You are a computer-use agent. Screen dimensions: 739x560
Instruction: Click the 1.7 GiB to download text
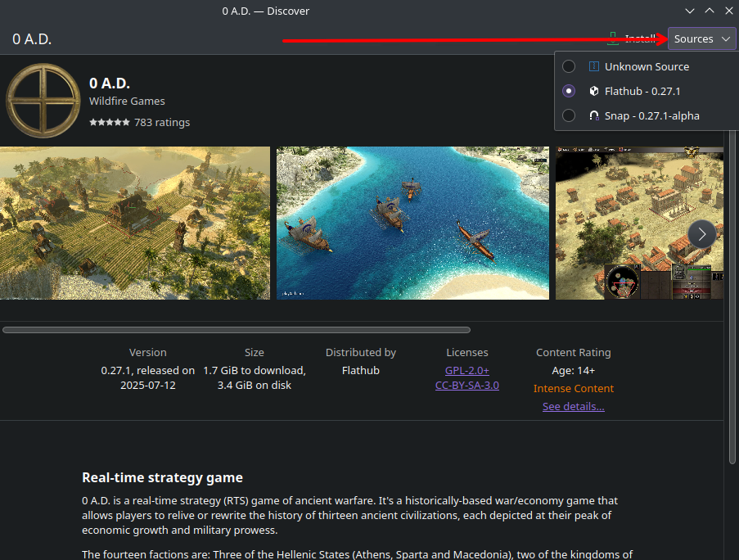click(255, 371)
